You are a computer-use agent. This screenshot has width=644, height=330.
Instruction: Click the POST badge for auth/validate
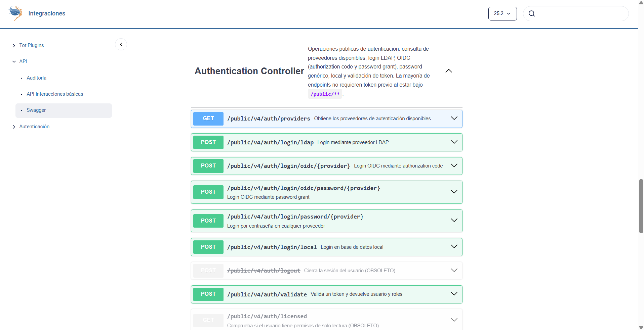tap(208, 294)
